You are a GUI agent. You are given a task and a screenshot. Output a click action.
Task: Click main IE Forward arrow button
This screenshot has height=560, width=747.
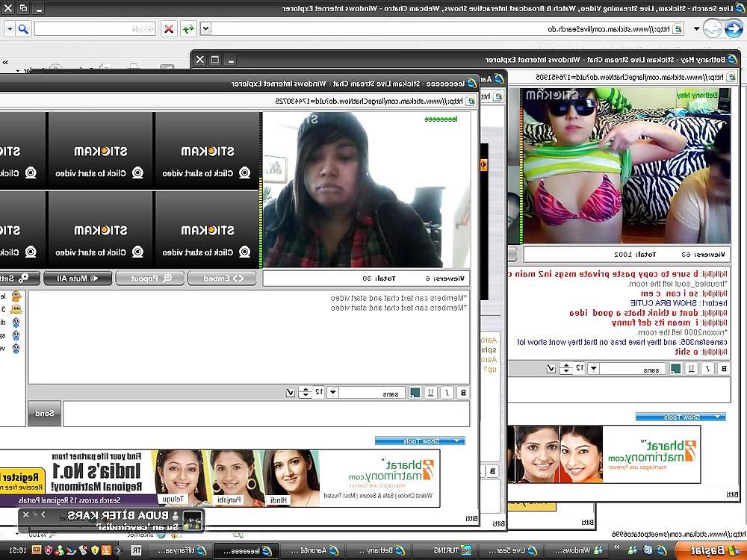pyautogui.click(x=713, y=28)
